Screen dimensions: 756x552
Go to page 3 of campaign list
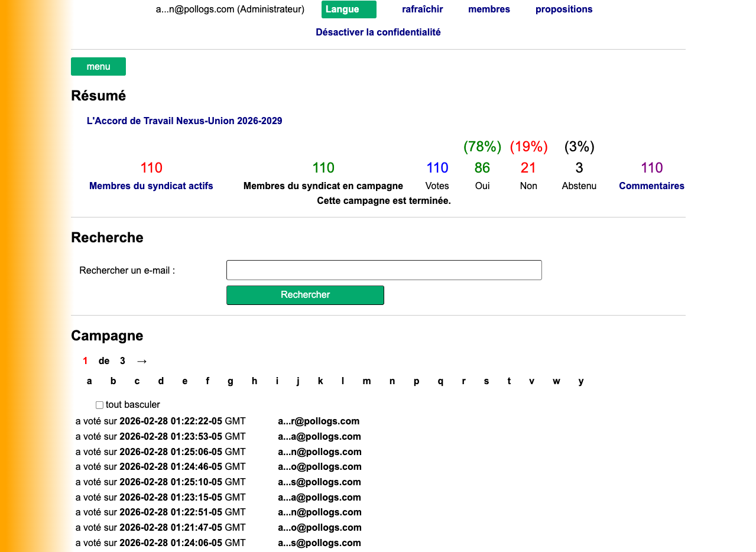[122, 361]
